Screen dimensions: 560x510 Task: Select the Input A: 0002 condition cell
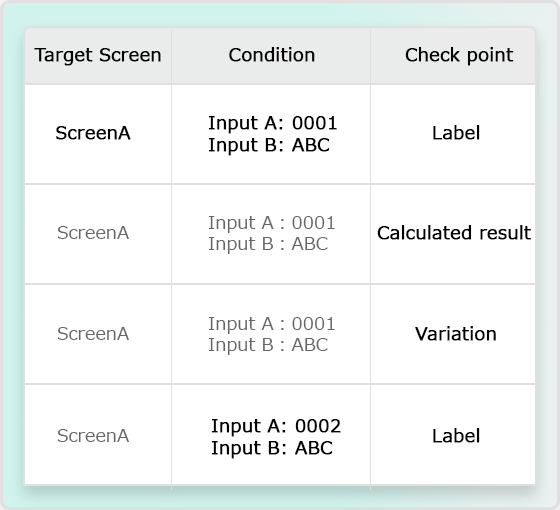[271, 435]
